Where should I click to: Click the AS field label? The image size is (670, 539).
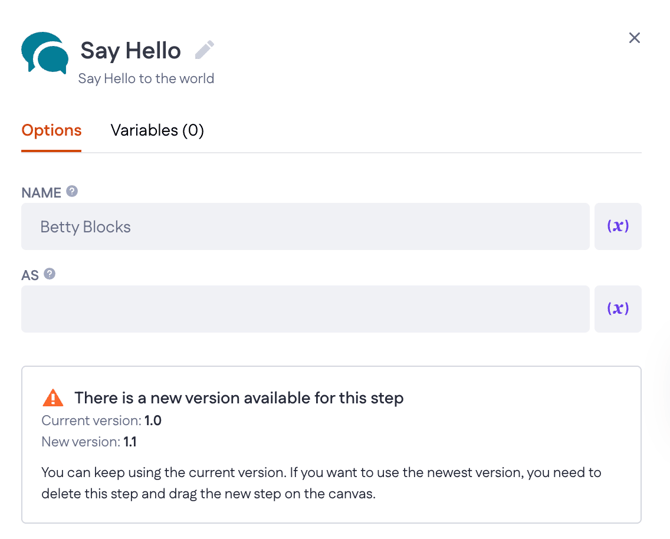[x=30, y=275]
